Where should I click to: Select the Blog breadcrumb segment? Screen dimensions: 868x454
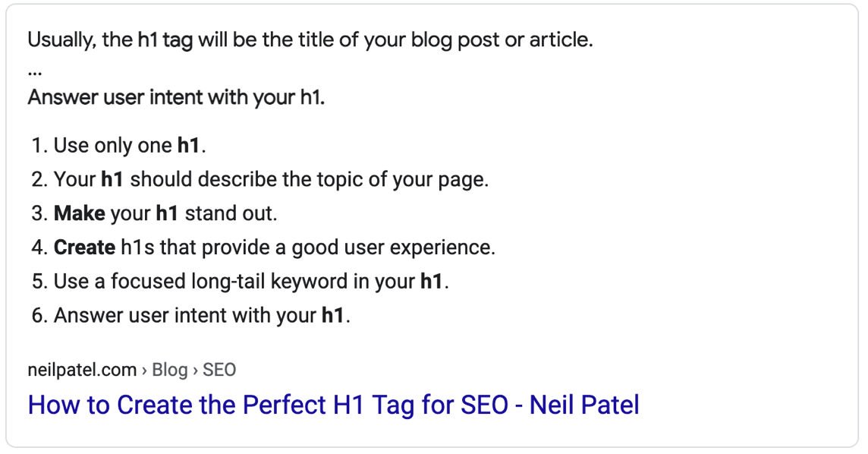(x=170, y=370)
